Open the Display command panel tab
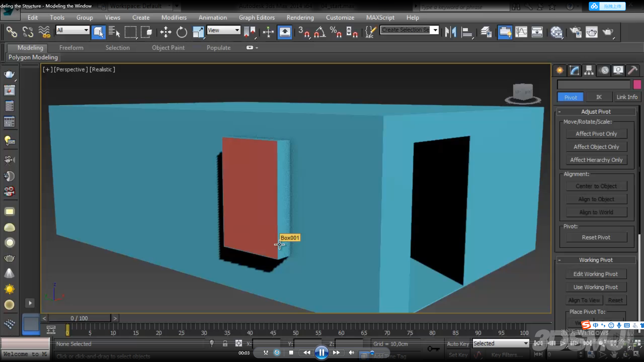This screenshot has height=362, width=644. [618, 70]
